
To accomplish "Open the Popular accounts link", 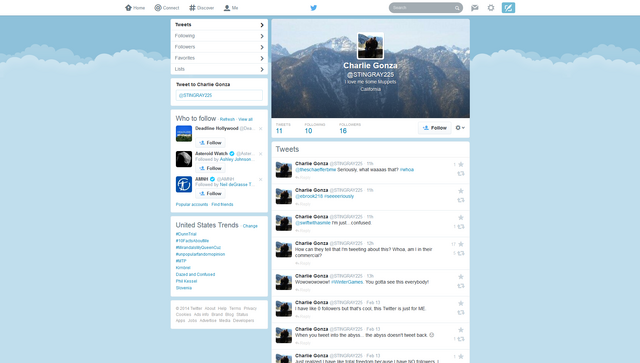I will click(x=192, y=204).
